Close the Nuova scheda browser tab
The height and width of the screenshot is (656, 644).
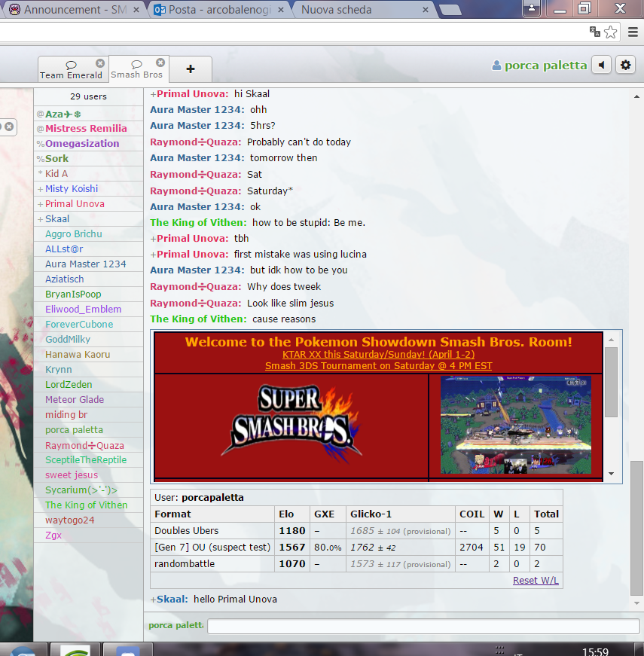pyautogui.click(x=425, y=10)
